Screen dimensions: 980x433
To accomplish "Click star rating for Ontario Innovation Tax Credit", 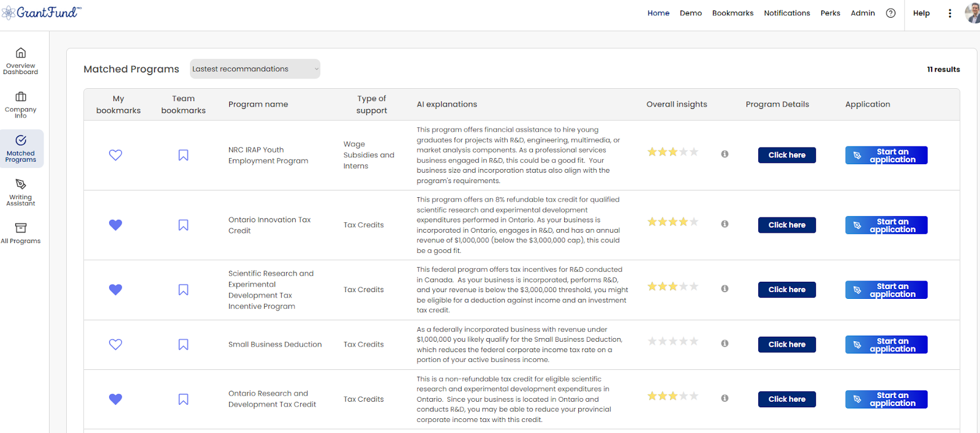I will (673, 222).
